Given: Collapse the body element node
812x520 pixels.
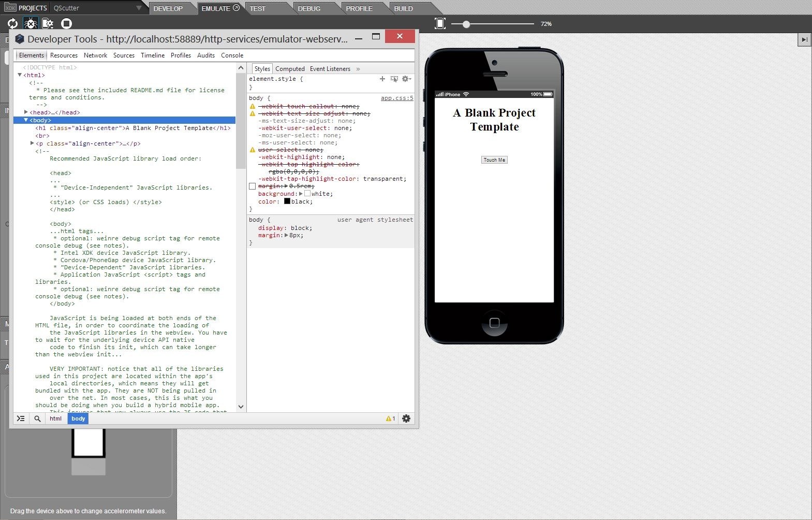Looking at the screenshot, I should coord(26,120).
